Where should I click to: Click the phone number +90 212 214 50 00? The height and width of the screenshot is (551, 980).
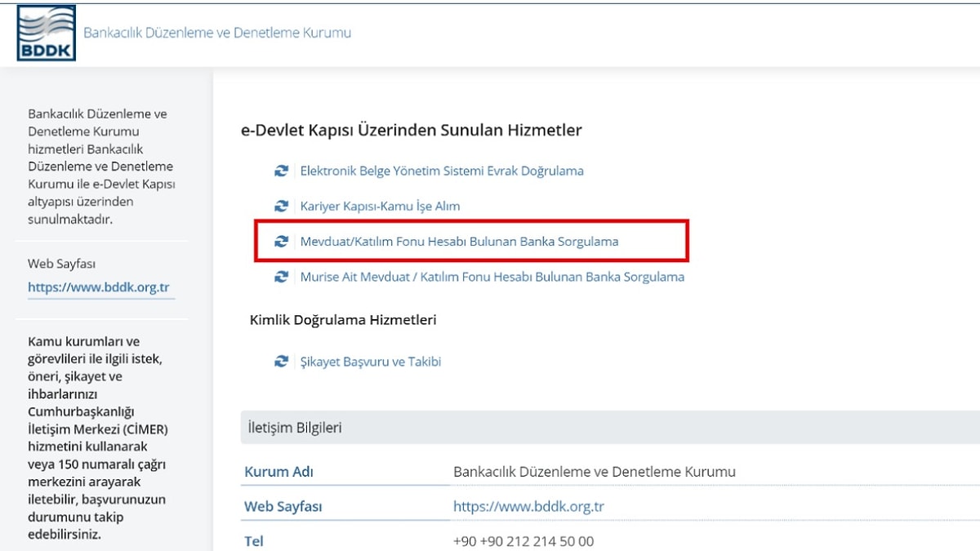tap(523, 541)
